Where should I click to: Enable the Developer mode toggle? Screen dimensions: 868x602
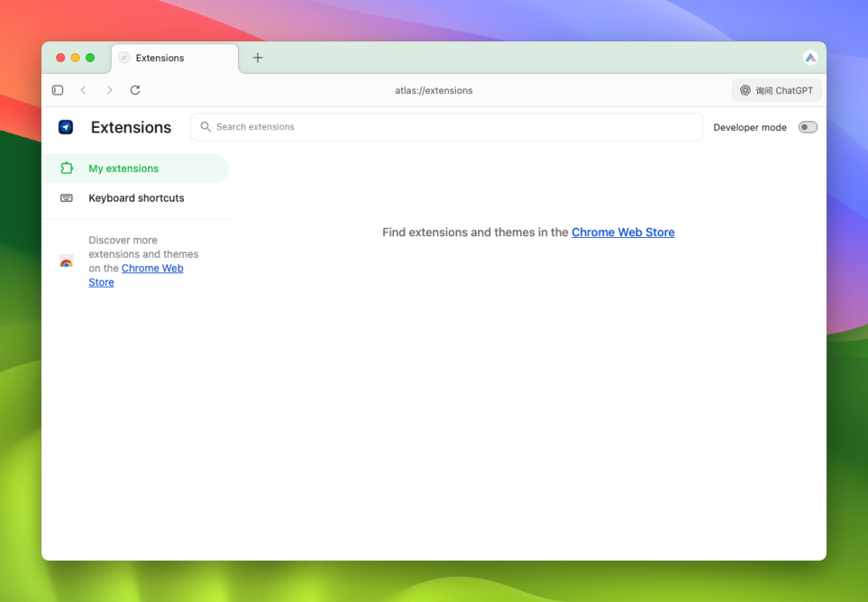(x=807, y=127)
